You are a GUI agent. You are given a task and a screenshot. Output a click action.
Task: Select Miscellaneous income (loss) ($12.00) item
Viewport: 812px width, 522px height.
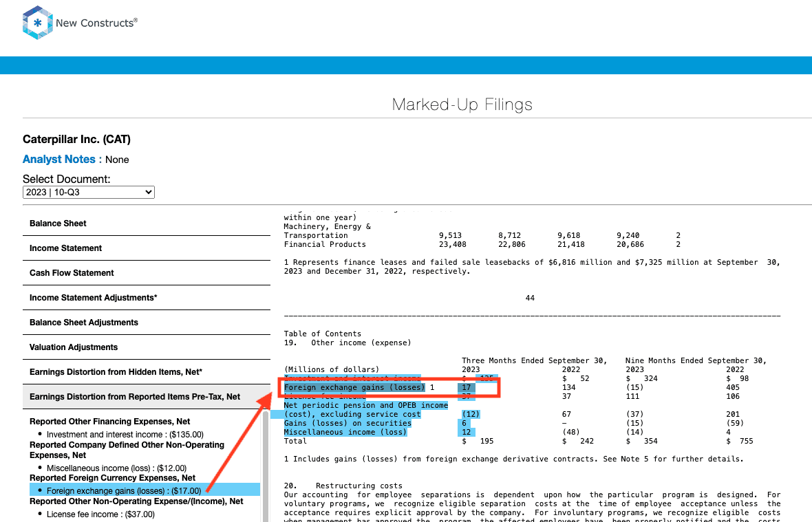pyautogui.click(x=116, y=468)
